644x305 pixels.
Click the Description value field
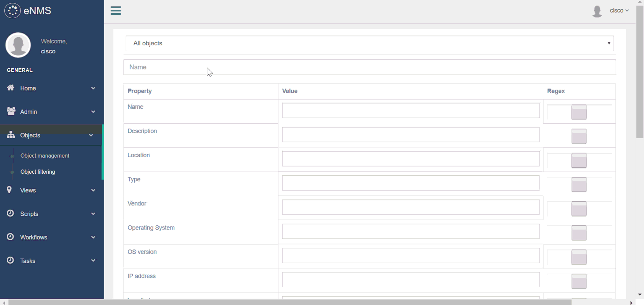point(411,134)
